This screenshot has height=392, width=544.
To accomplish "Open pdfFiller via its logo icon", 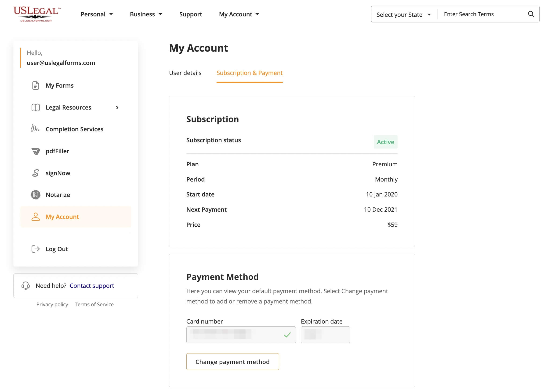I will pyautogui.click(x=36, y=151).
